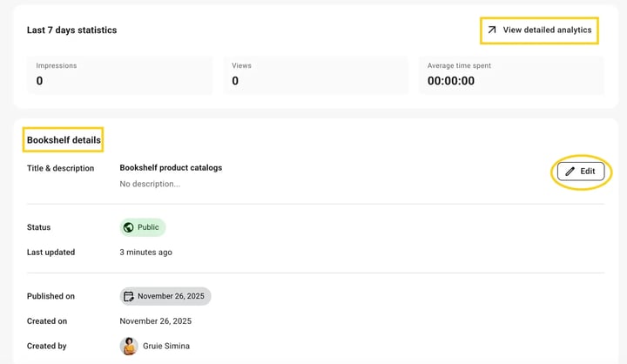Click Gruie Simina's avatar picture
Viewport: 627px width, 364px height.
click(129, 346)
